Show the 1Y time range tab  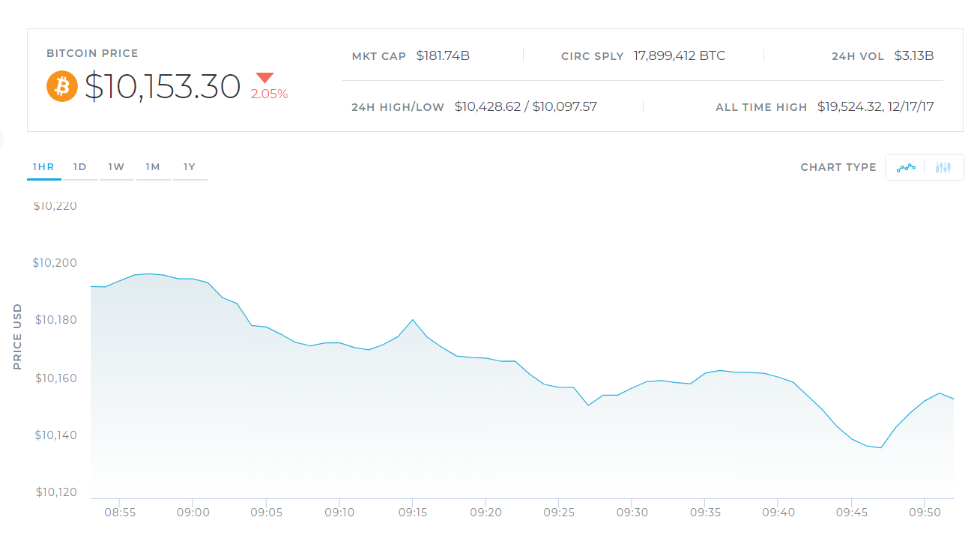(x=190, y=167)
